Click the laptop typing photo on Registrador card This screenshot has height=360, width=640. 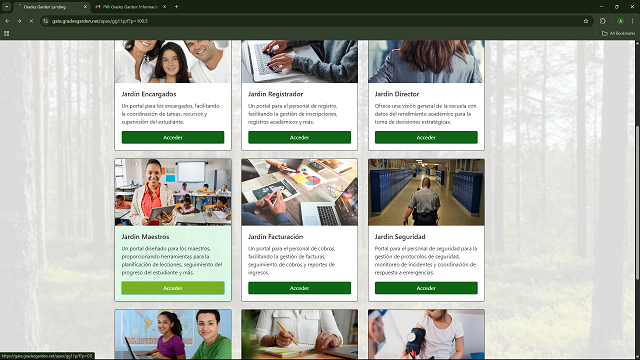tap(299, 61)
